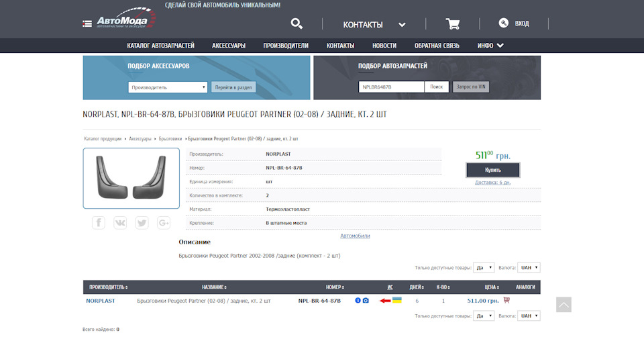Click the Купить button
The width and height of the screenshot is (644, 341).
493,170
